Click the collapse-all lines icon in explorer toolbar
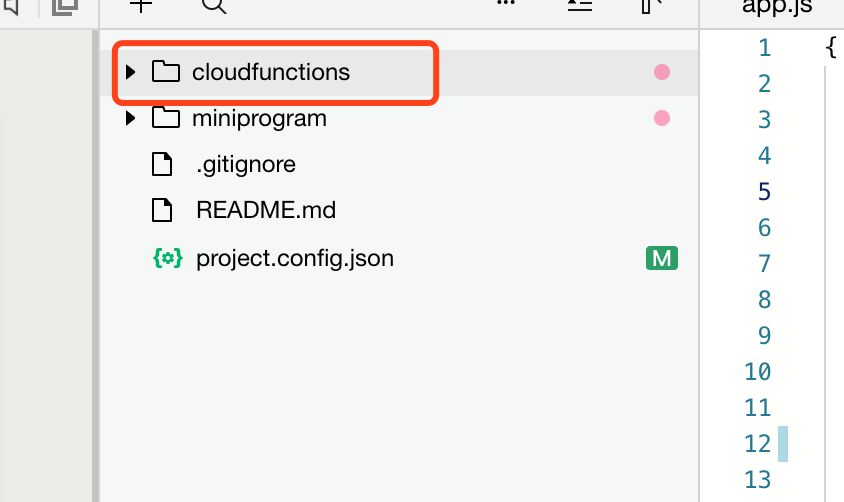 coord(580,5)
